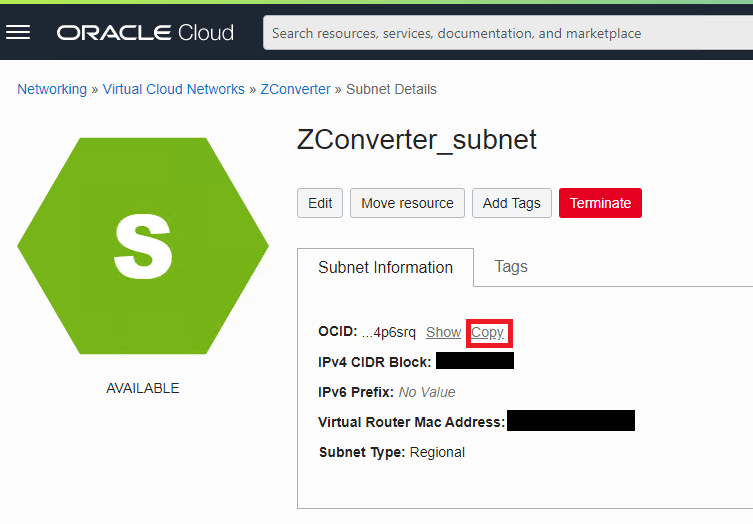Open Virtual Cloud Networks breadcrumb
The image size is (753, 524).
click(173, 89)
